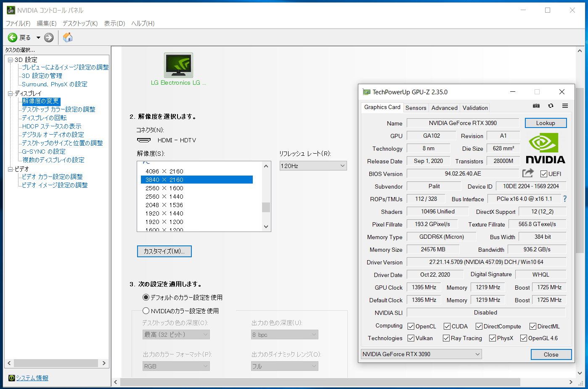This screenshot has width=588, height=389.
Task: Open the システム情報 link
Action: tap(32, 378)
